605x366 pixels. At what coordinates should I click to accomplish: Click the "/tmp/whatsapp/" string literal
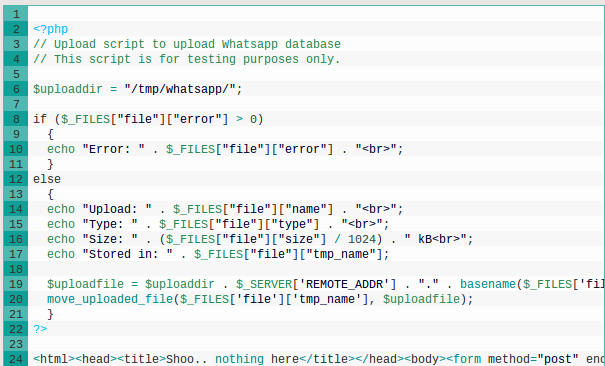tap(180, 89)
